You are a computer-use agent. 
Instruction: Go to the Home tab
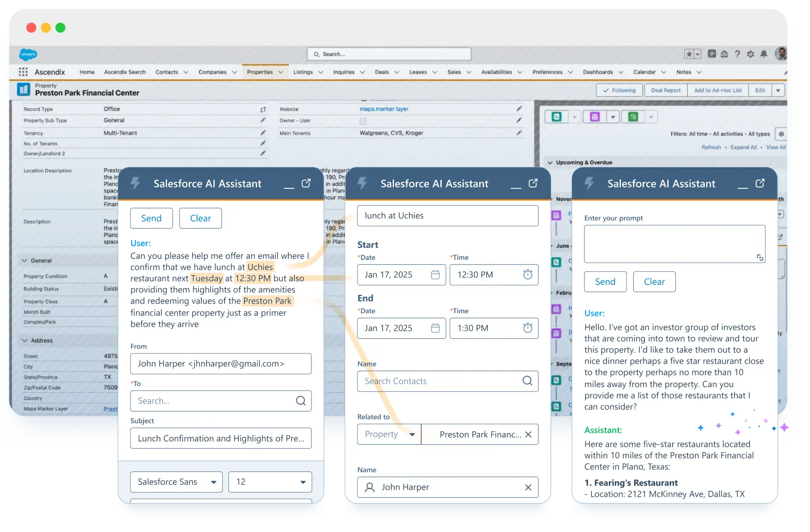pos(87,72)
